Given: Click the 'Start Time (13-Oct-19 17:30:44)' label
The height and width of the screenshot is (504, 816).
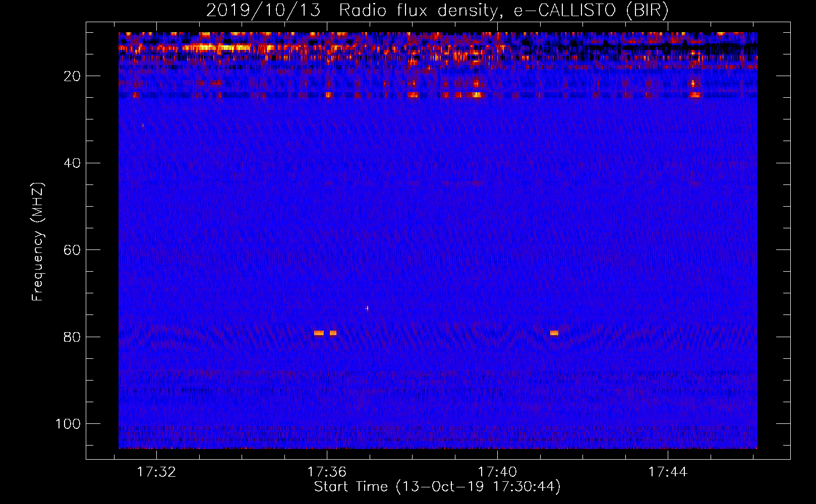Looking at the screenshot, I should (x=437, y=487).
